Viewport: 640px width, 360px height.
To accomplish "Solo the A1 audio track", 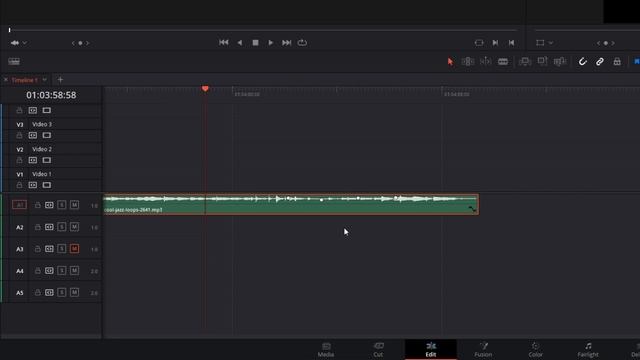I will click(x=62, y=205).
